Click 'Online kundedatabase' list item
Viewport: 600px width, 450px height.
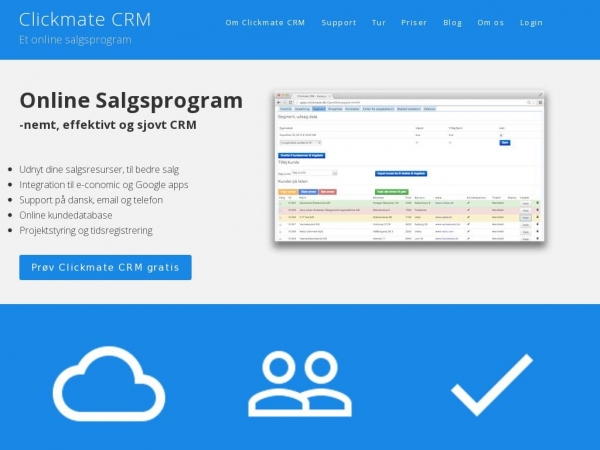66,215
